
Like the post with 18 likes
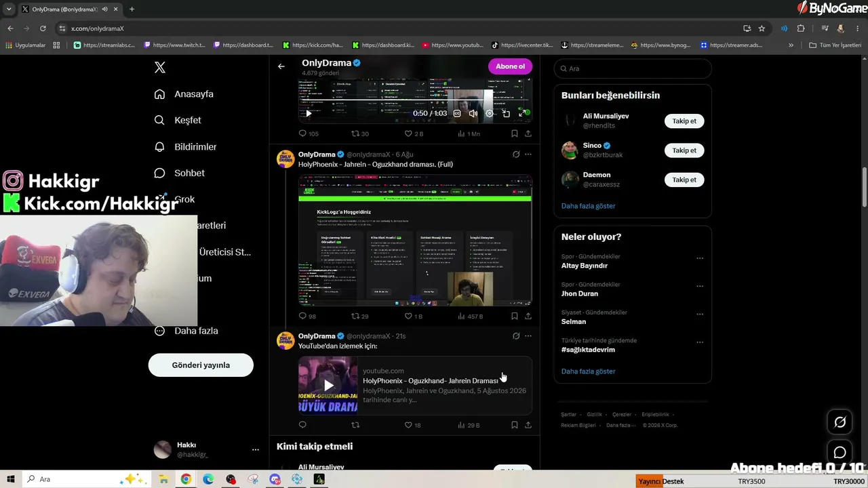tap(412, 425)
